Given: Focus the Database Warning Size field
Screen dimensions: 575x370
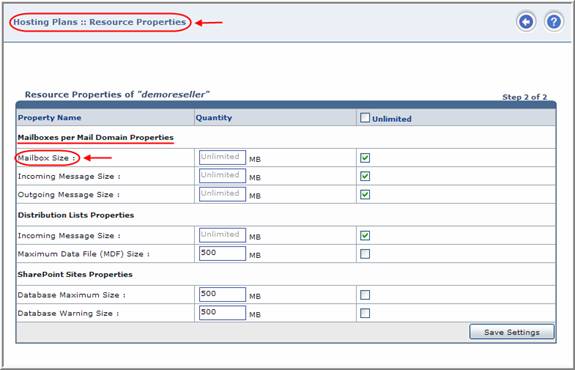Looking at the screenshot, I should point(222,313).
